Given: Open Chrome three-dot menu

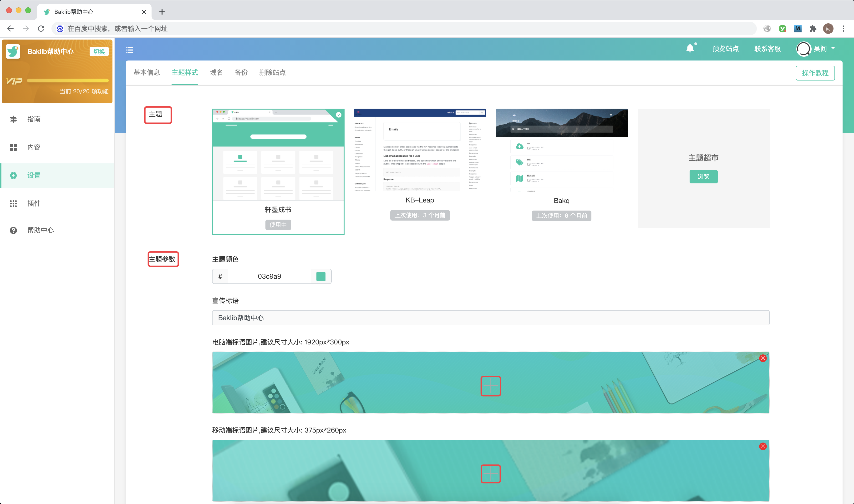Looking at the screenshot, I should pyautogui.click(x=843, y=29).
